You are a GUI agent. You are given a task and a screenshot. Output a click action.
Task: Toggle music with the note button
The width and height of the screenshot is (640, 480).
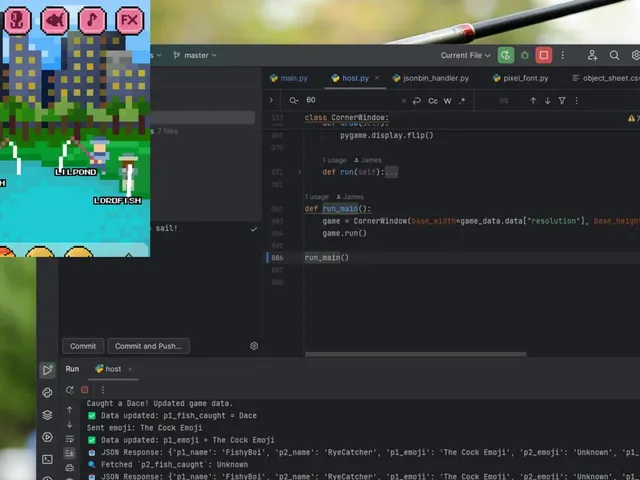coord(92,20)
